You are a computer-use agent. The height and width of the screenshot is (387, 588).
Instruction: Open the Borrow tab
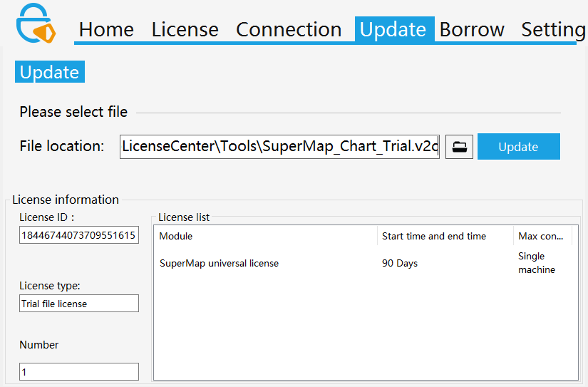pos(472,29)
